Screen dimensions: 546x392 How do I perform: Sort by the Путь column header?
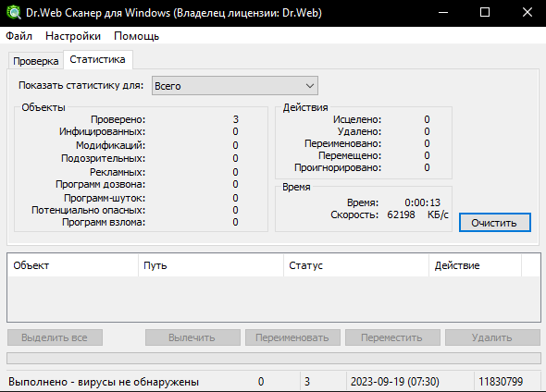[x=211, y=265]
